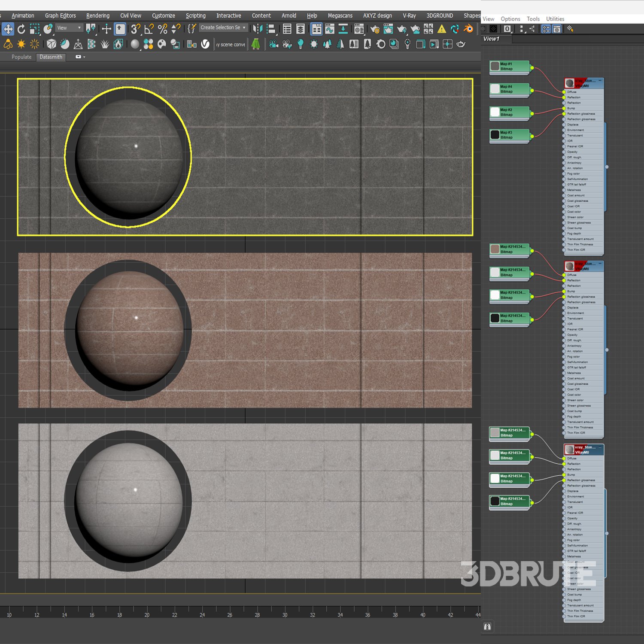Click the Angle Snap toggle icon
The height and width of the screenshot is (644, 644).
point(149,29)
